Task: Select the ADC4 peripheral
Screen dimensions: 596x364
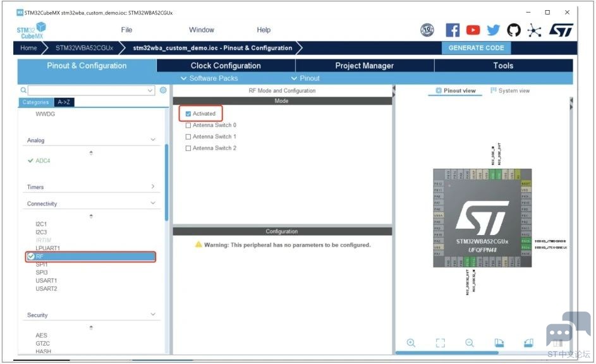Action: click(x=42, y=161)
